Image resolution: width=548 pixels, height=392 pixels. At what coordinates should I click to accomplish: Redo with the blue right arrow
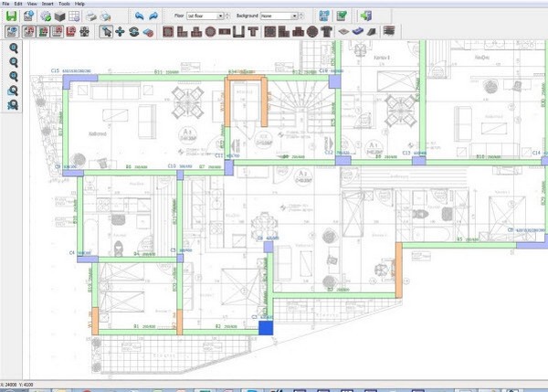coord(153,16)
